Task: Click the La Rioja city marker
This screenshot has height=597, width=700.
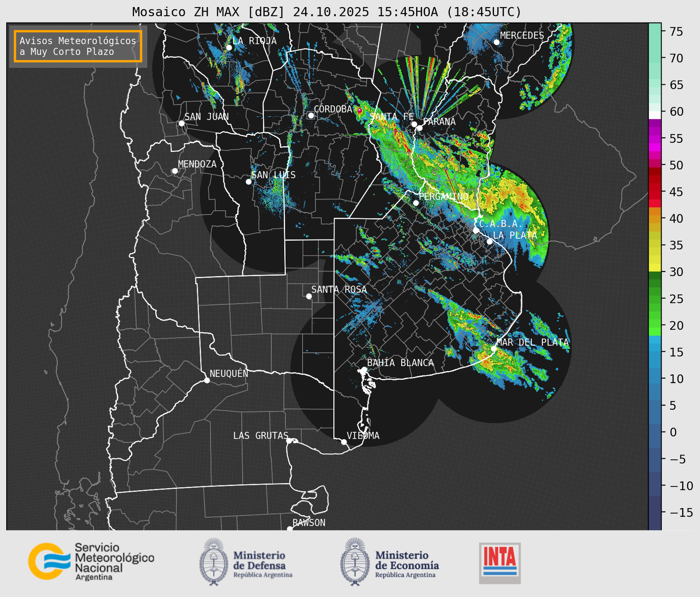Action: click(229, 47)
